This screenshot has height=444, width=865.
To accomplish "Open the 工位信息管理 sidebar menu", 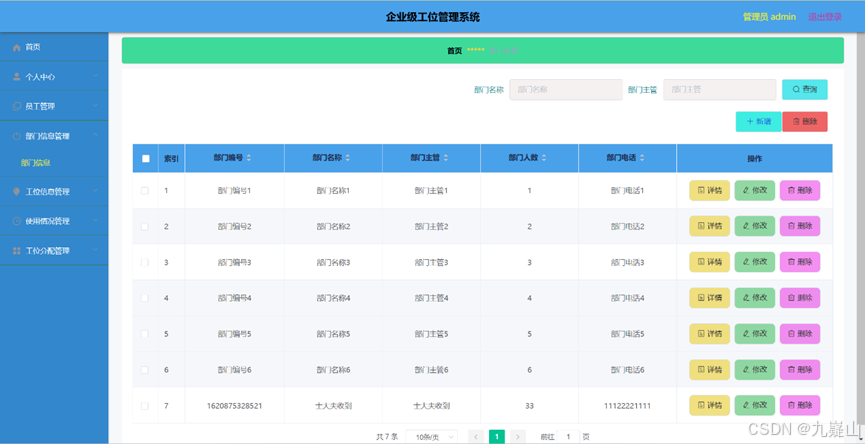I will pyautogui.click(x=54, y=191).
